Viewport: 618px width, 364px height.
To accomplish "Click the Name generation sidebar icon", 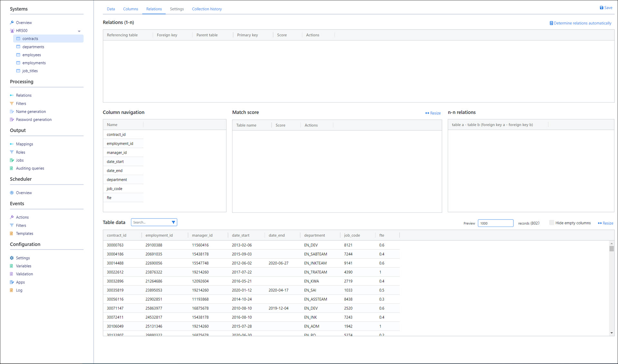I will 12,111.
